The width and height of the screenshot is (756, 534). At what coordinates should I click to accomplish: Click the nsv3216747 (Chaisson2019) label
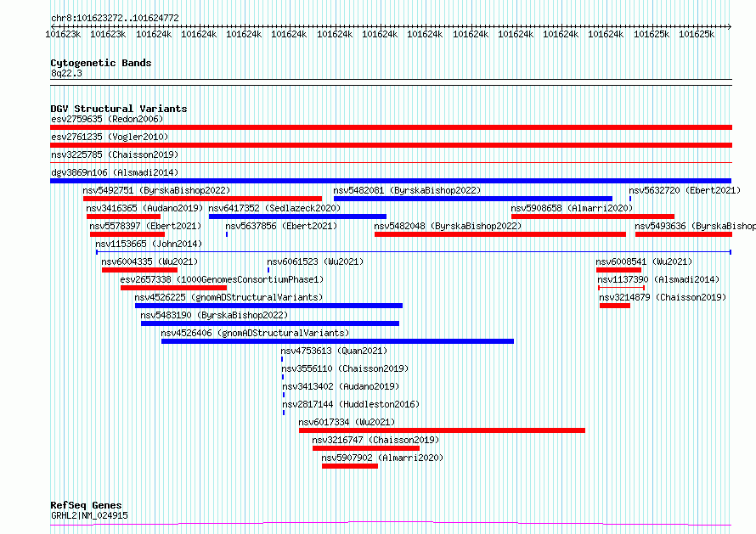375,440
